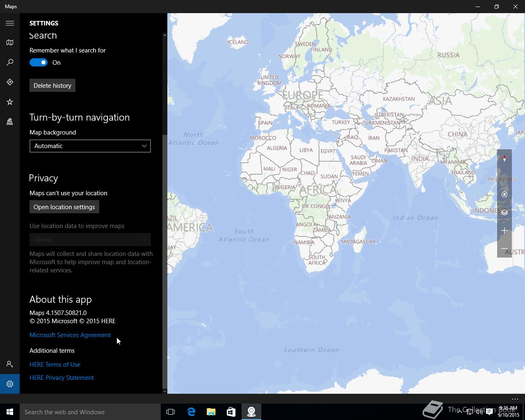Show hidden system tray icons chevron
Image resolution: width=525 pixels, height=420 pixels.
pyautogui.click(x=459, y=412)
